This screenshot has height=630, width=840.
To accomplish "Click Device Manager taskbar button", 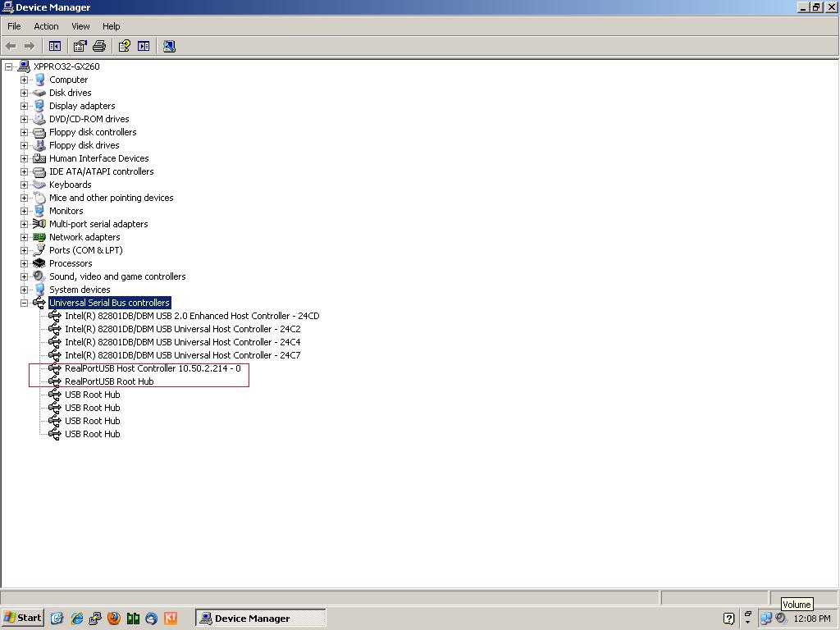I will [260, 618].
